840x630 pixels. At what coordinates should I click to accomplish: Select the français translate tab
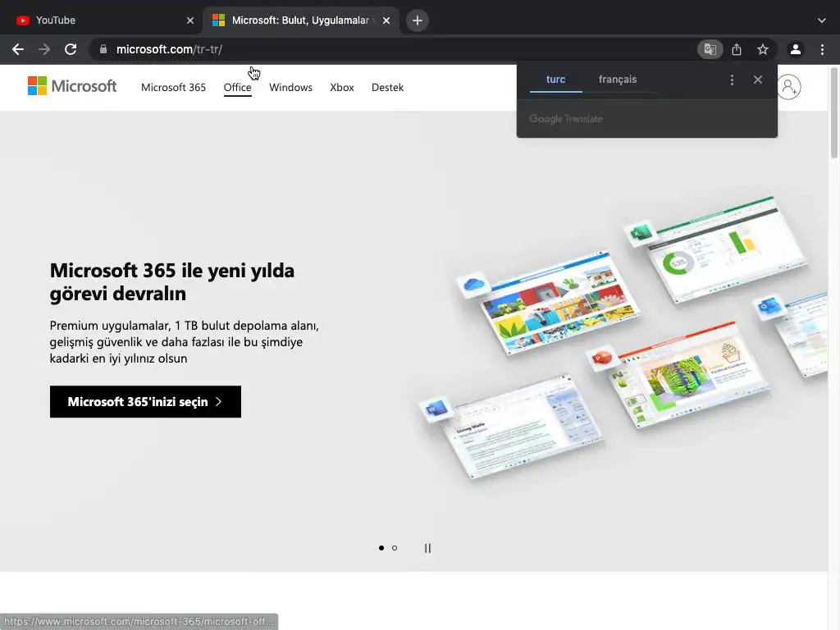point(617,80)
